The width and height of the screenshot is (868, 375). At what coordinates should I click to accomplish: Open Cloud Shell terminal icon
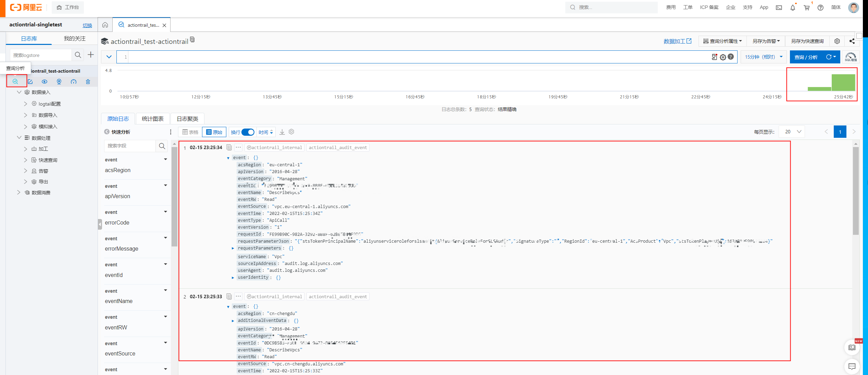779,7
